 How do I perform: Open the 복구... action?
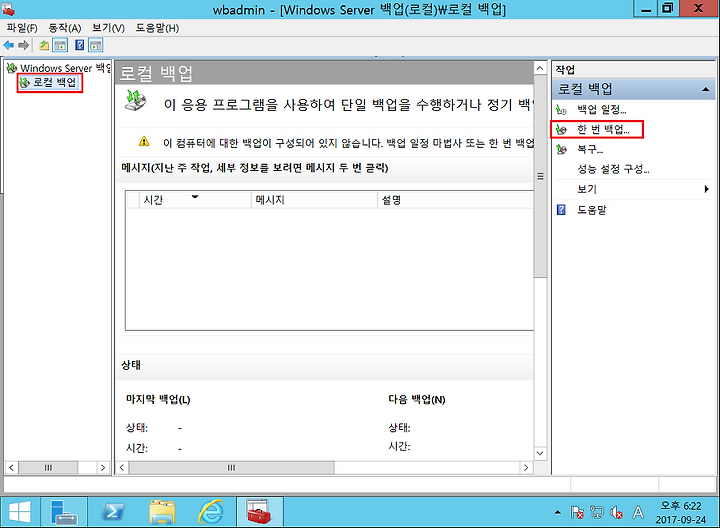(x=590, y=149)
